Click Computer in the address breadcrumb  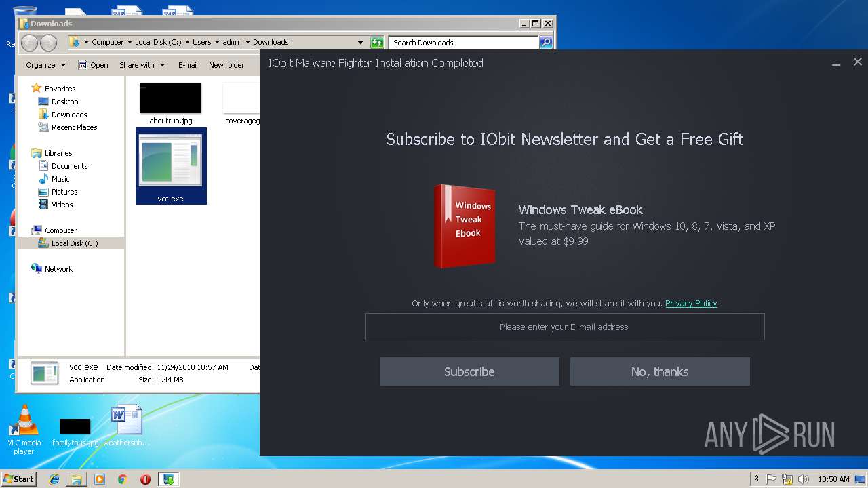tap(108, 42)
